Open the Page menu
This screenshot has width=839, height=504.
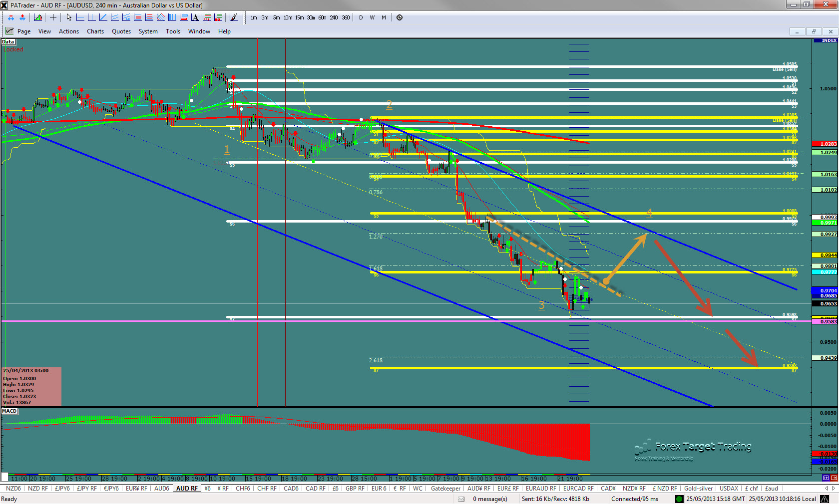[24, 31]
